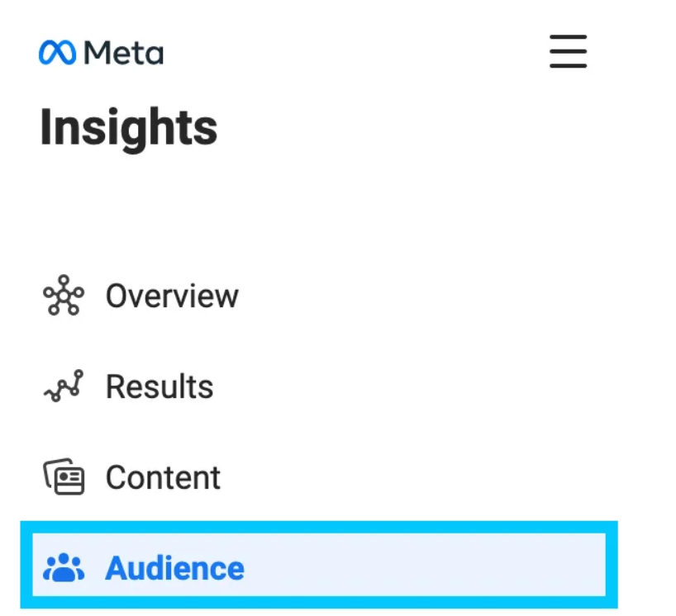Click the Content newspaper icon
Image resolution: width=676 pixels, height=616 pixels.
(64, 477)
